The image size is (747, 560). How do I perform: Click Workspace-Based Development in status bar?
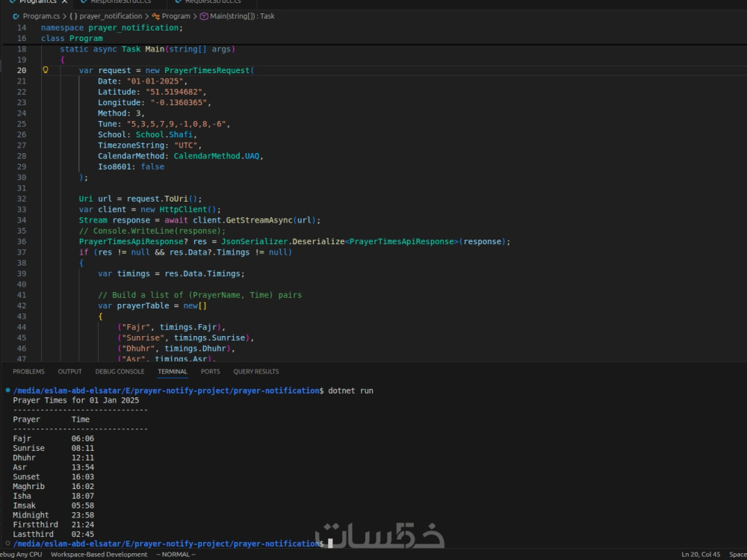pos(99,554)
